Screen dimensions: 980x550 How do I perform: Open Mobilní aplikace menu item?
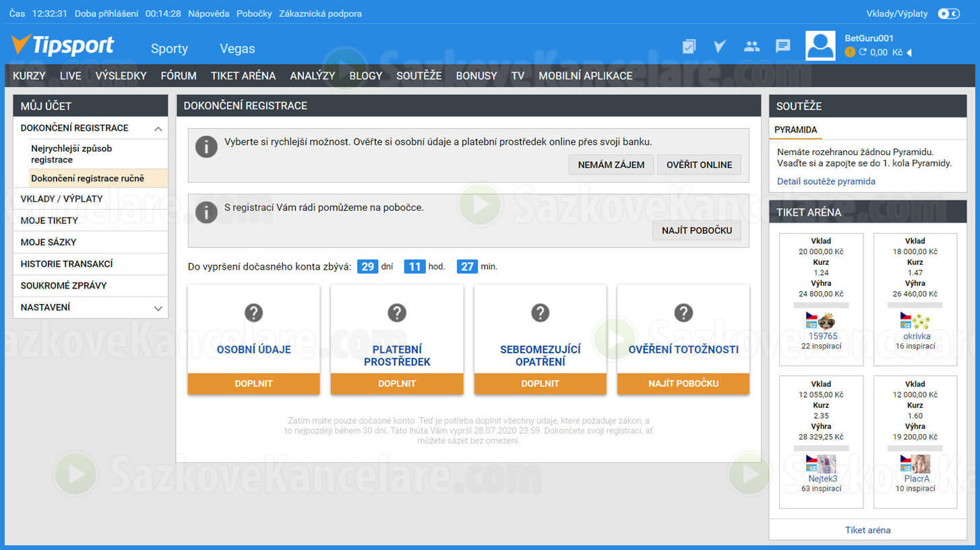pos(586,75)
